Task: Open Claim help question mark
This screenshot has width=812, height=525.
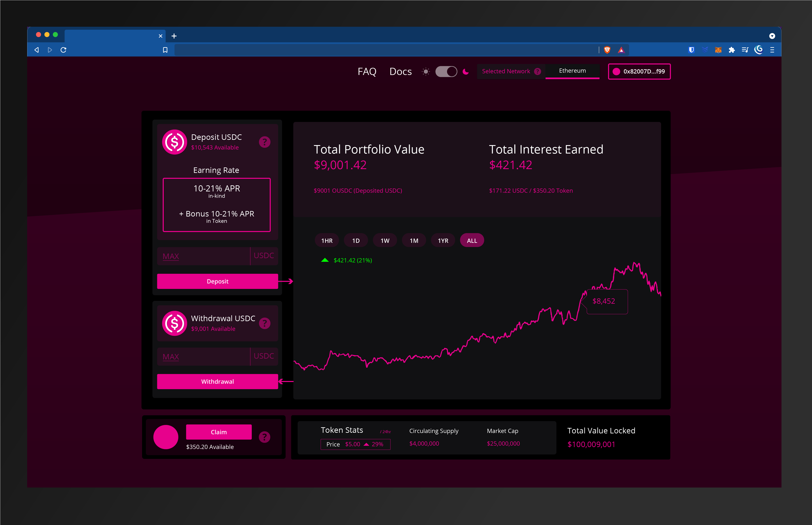Action: coord(264,437)
